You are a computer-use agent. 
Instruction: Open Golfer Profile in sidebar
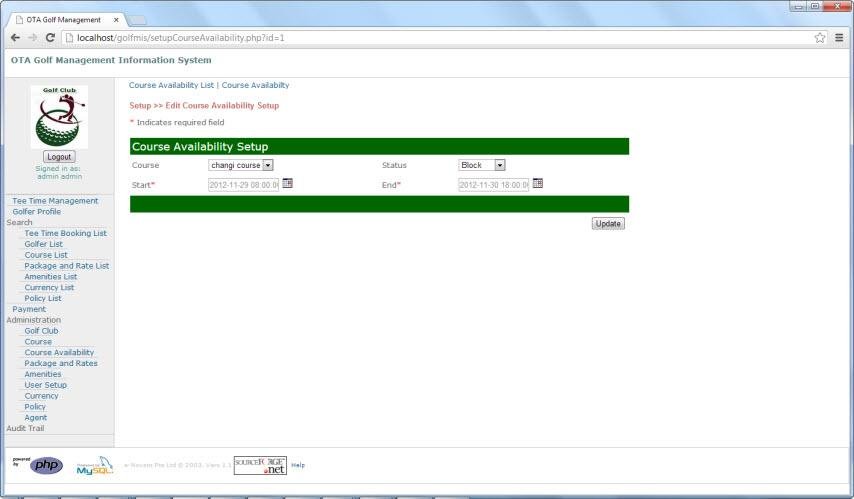pyautogui.click(x=36, y=211)
